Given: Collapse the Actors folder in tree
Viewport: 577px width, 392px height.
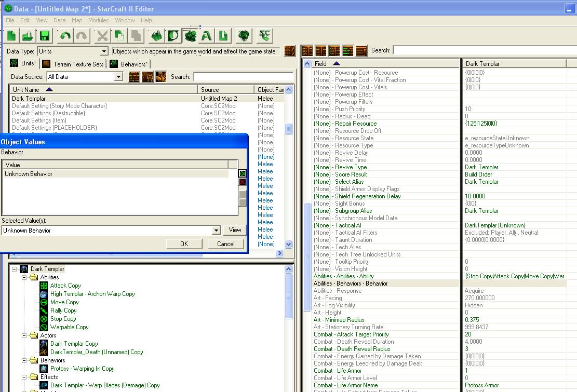Looking at the screenshot, I should tap(24, 336).
